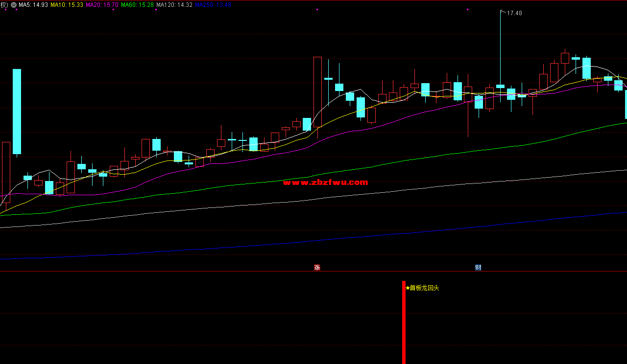
Task: Click the tall red signal bar in indicator panel
Action: click(x=404, y=322)
